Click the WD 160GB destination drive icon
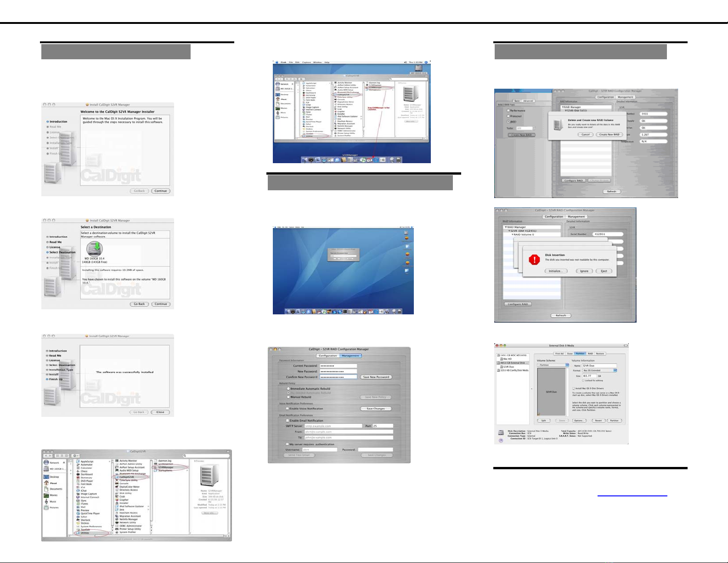This screenshot has width=728, height=563. 94,249
